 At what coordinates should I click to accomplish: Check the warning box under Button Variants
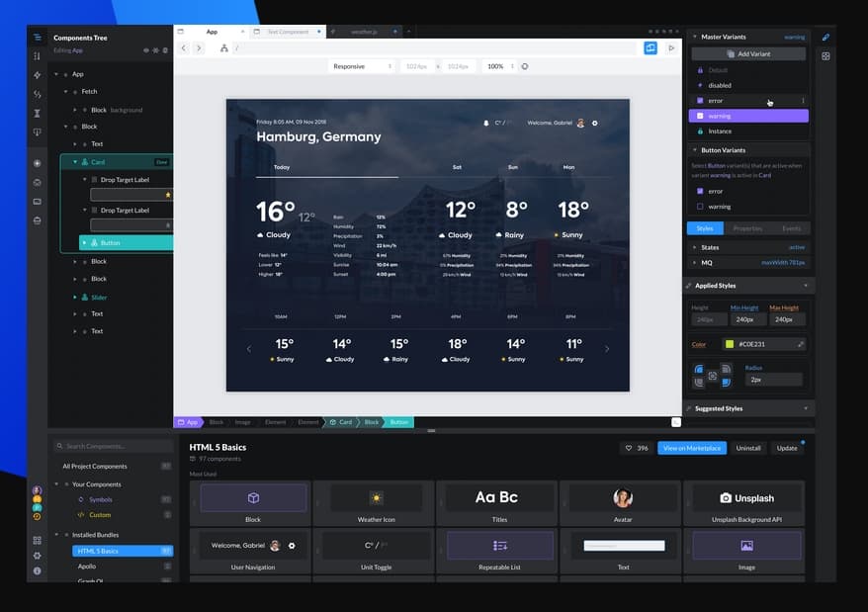(x=700, y=207)
